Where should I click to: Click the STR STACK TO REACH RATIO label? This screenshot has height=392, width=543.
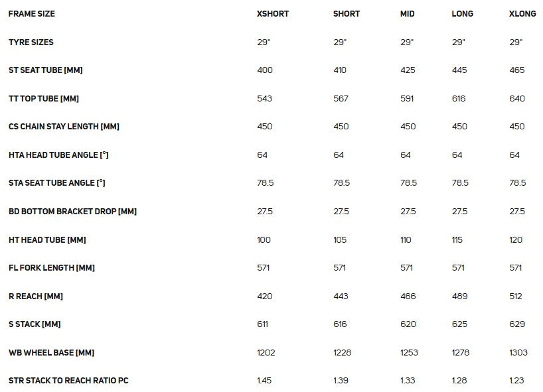[x=68, y=381]
